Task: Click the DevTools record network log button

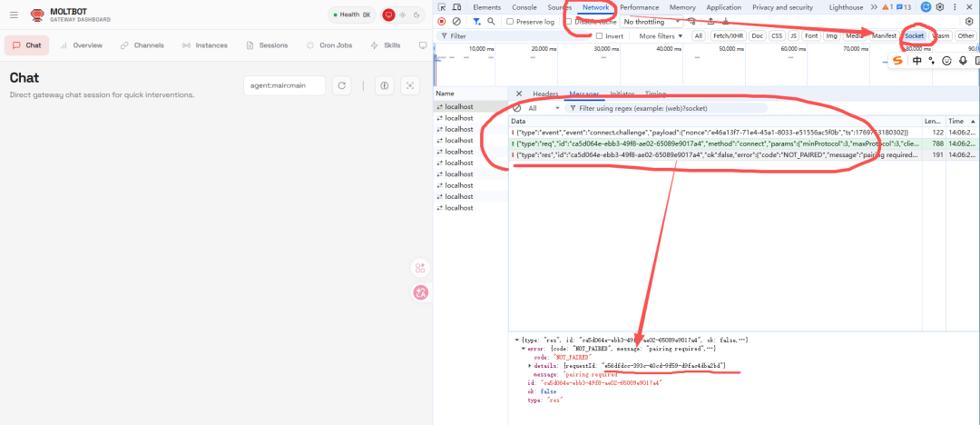Action: [442, 21]
